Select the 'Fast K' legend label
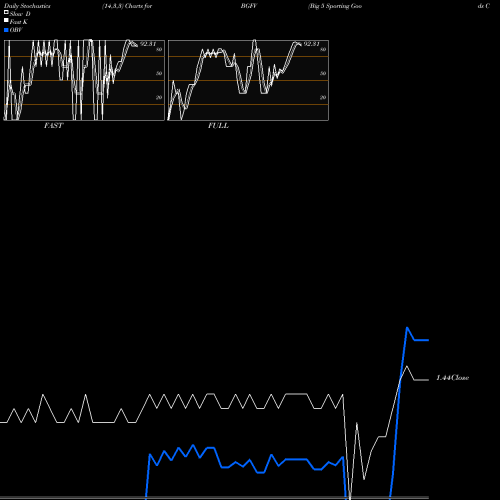500x500 pixels. click(19, 22)
